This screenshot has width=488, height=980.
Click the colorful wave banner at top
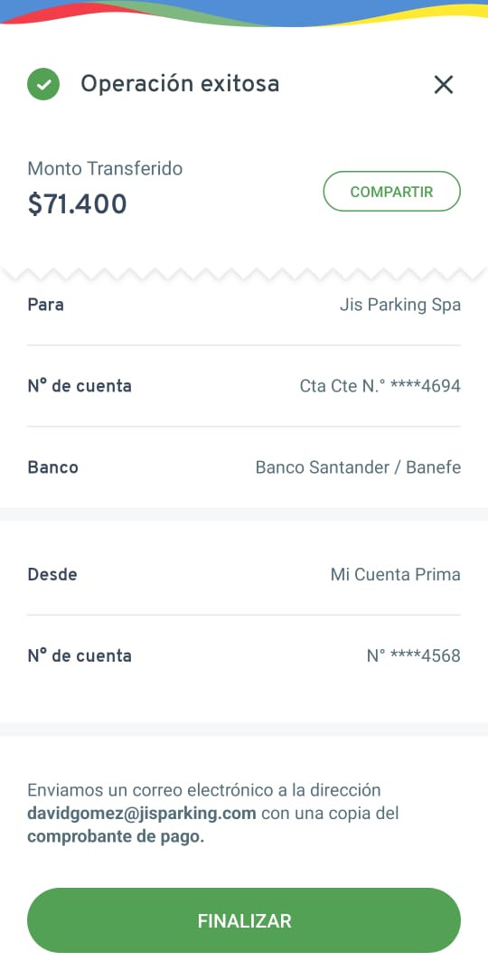(244, 13)
